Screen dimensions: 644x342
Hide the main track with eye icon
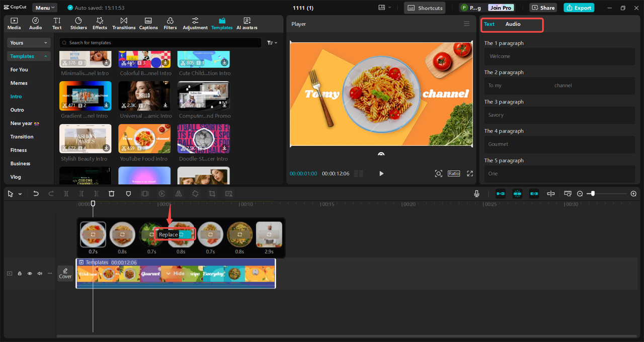(30, 274)
